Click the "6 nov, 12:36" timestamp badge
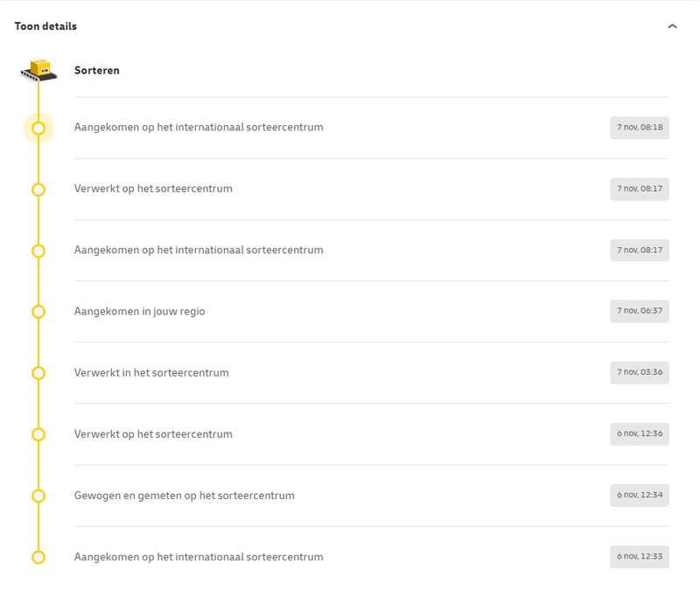This screenshot has width=700, height=592. (x=640, y=434)
